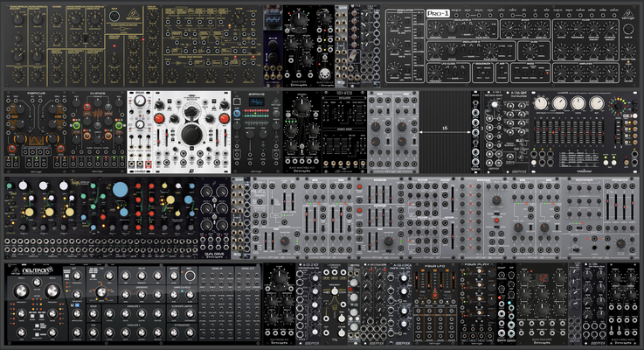Click the DAM module in the top row
The width and height of the screenshot is (644, 350).
coord(341,45)
